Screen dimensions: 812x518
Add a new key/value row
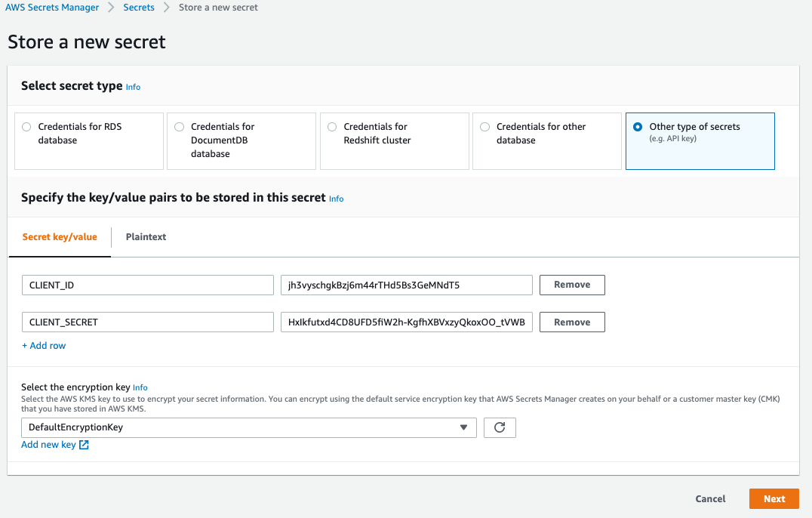43,345
